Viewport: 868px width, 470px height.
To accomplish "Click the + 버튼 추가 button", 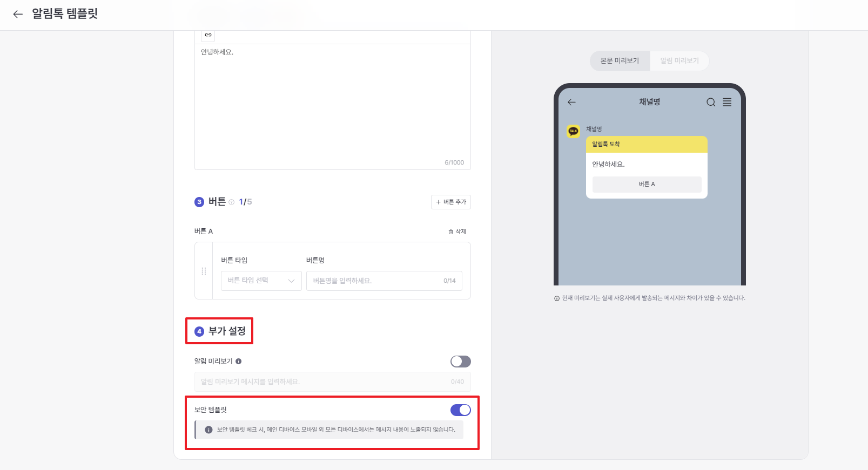I will (x=451, y=202).
